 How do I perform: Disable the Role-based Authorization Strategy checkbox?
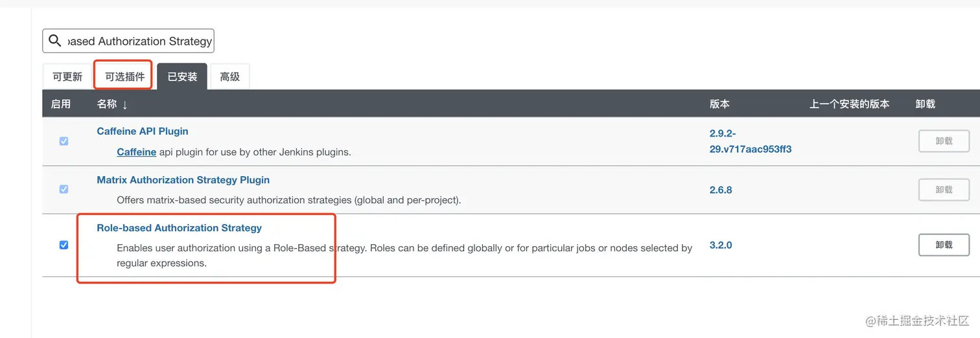pyautogui.click(x=64, y=245)
